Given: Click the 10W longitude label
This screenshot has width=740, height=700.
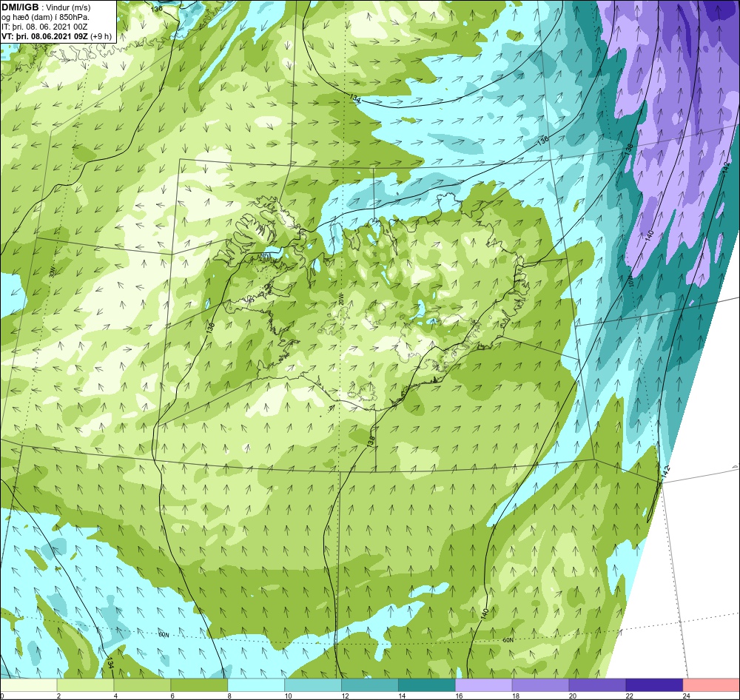Looking at the screenshot, I should [630, 280].
